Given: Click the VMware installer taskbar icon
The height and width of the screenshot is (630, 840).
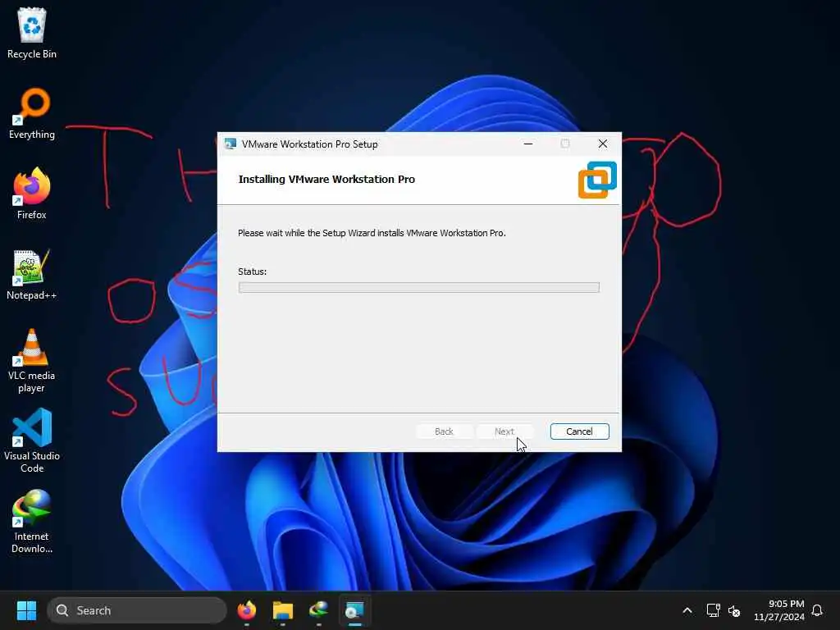Looking at the screenshot, I should pos(354,610).
